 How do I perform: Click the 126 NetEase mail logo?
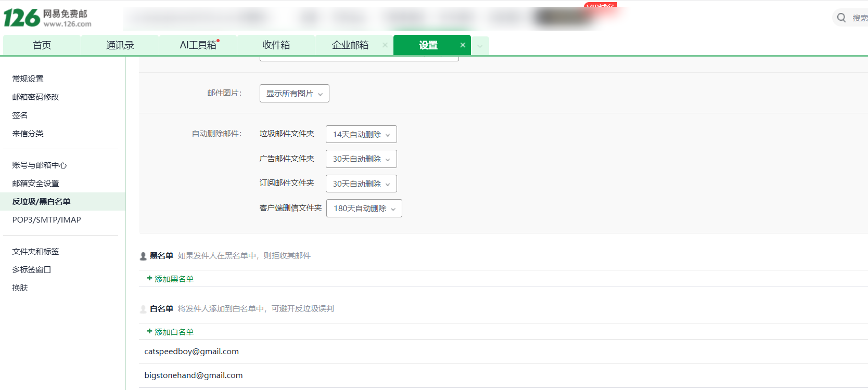pos(48,18)
